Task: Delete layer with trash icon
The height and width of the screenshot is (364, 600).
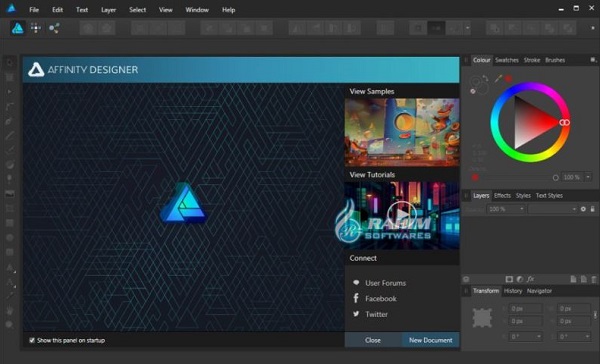Action: coord(594,279)
